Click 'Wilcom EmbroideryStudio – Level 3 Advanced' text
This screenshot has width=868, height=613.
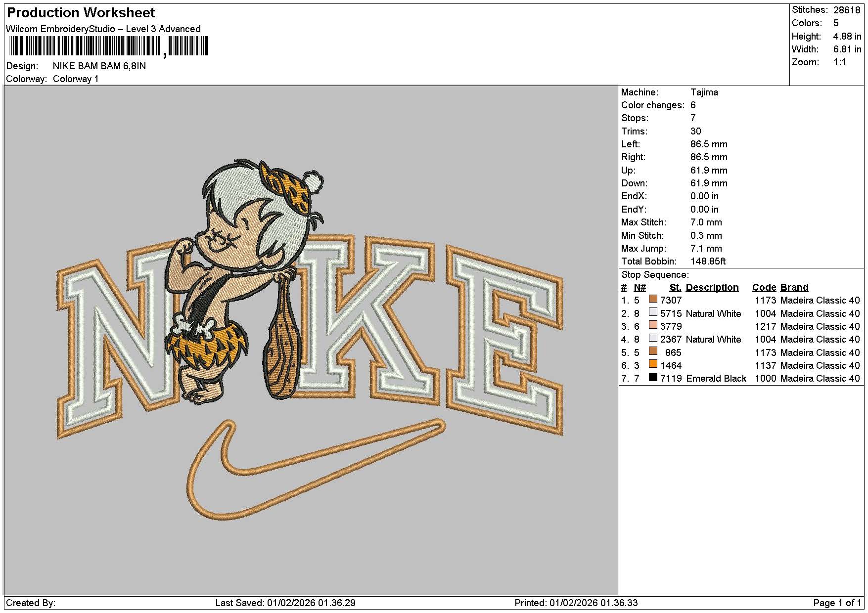click(103, 29)
